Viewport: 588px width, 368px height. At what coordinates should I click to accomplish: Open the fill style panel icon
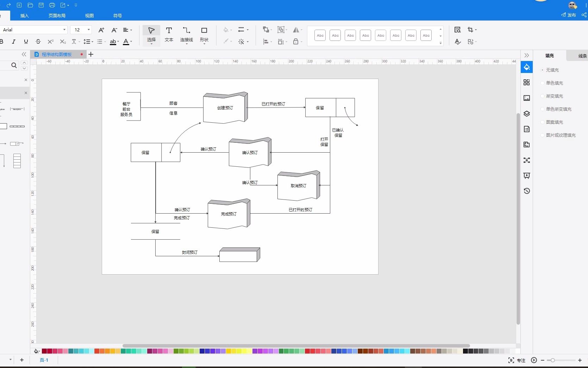(x=527, y=67)
